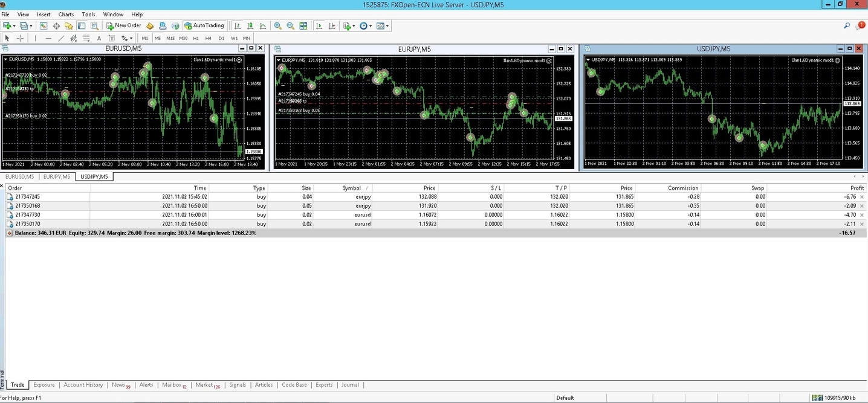Open the Tools menu

(x=88, y=15)
